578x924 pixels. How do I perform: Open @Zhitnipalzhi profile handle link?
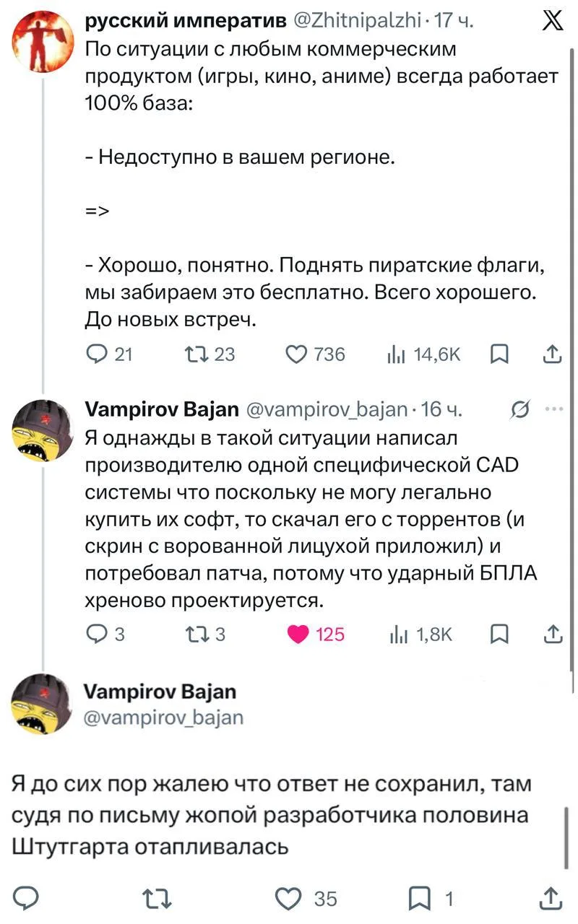(x=356, y=22)
